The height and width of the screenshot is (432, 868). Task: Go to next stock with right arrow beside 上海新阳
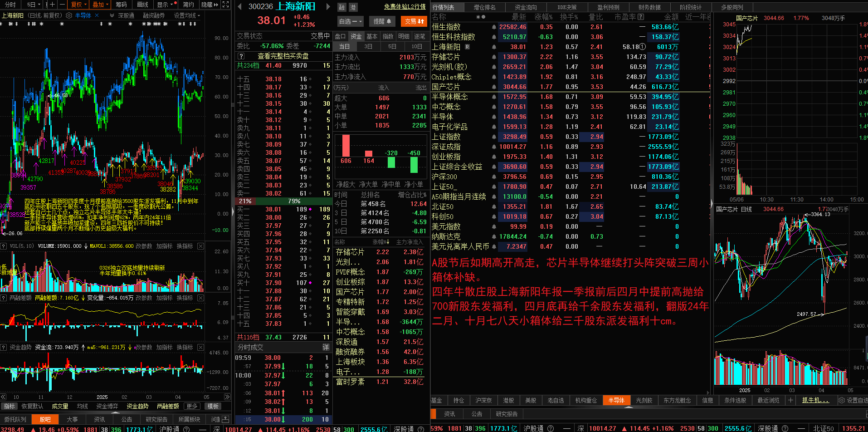click(328, 6)
